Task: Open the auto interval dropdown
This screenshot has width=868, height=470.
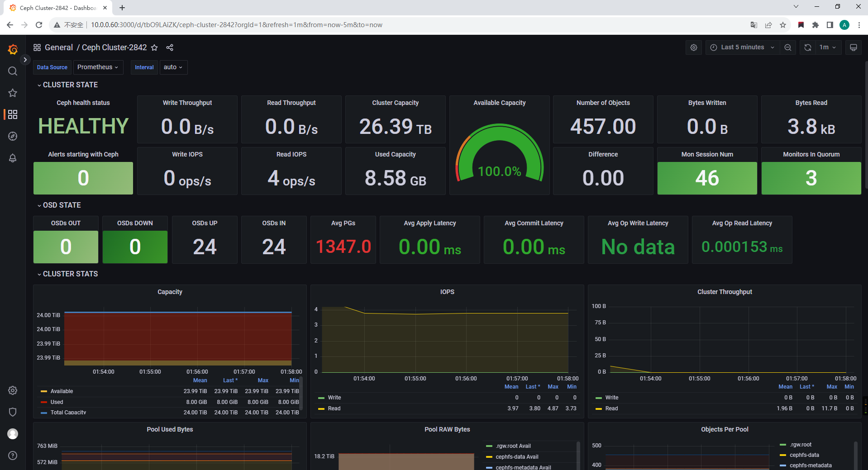Action: [173, 67]
